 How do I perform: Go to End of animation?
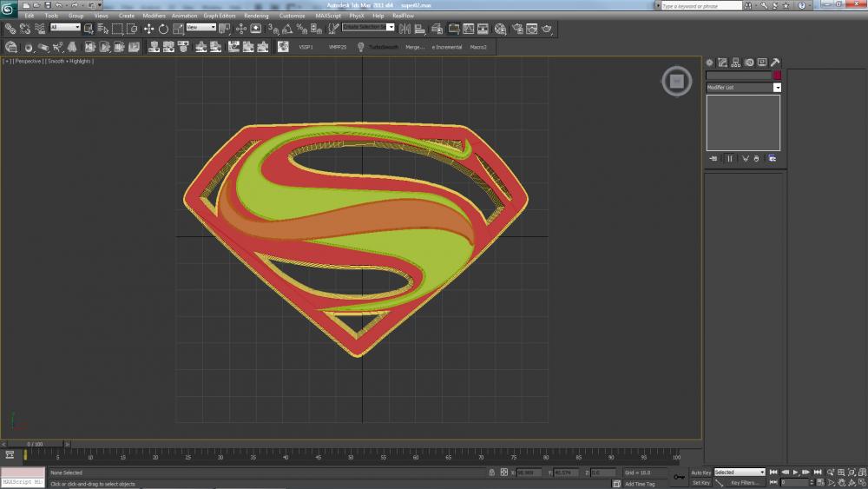click(818, 472)
